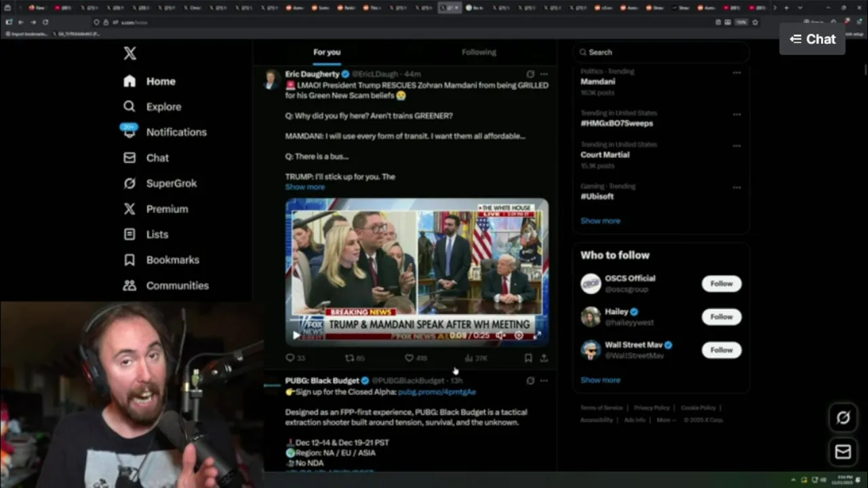Image resolution: width=868 pixels, height=488 pixels.
Task: Click the Home house icon
Action: (130, 81)
